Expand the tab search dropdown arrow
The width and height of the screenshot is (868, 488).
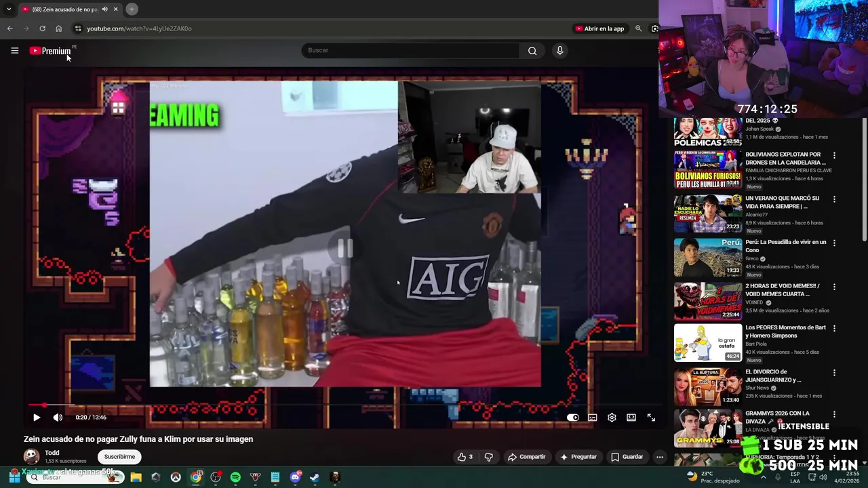9,9
